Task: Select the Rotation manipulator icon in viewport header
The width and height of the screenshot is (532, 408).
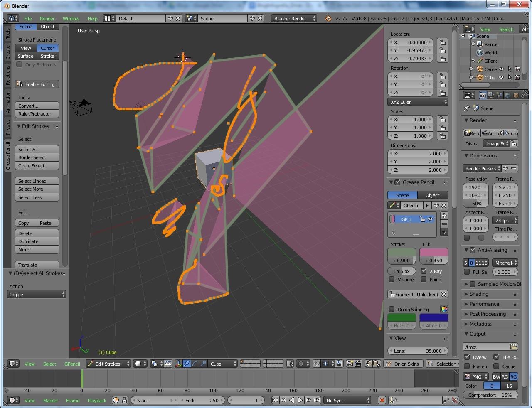Action: tap(195, 364)
